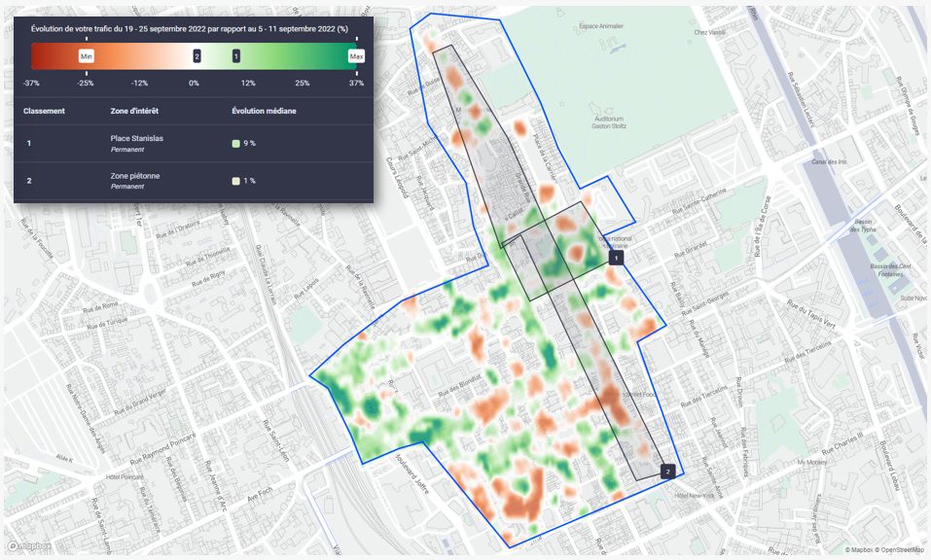931x560 pixels.
Task: Click the Classement column header
Action: pos(44,111)
